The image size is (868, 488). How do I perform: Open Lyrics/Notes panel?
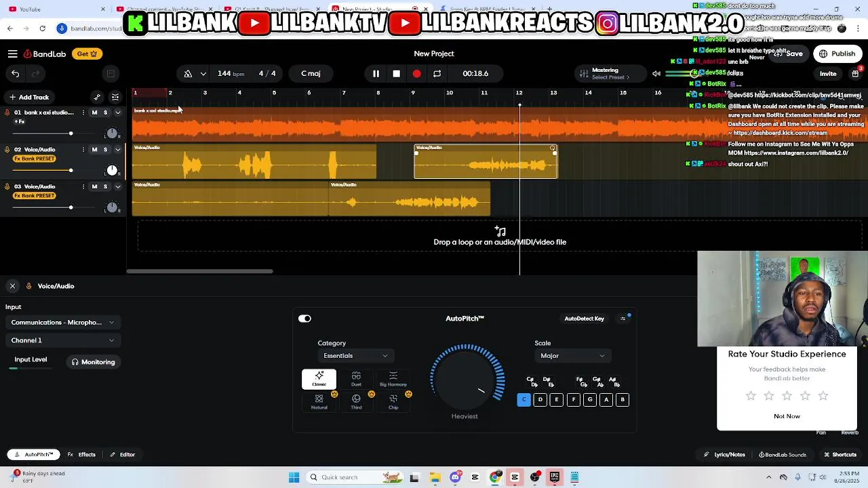tap(724, 455)
